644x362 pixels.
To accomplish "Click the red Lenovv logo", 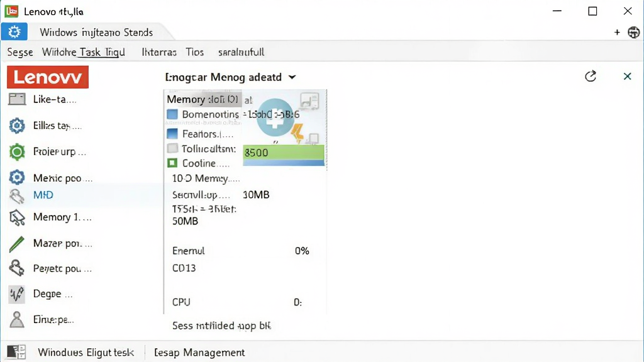I will [x=48, y=77].
